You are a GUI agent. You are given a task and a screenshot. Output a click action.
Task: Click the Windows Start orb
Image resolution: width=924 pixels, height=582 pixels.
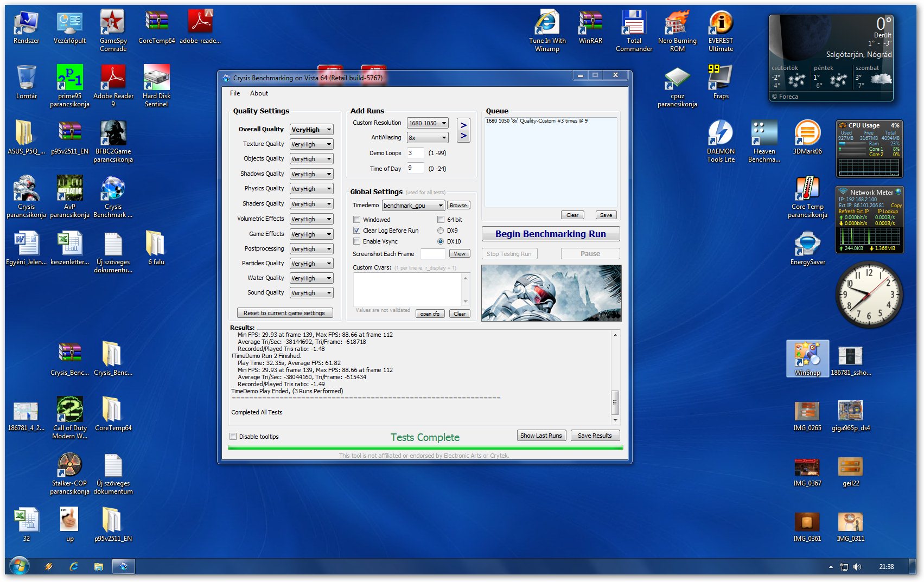pyautogui.click(x=19, y=566)
